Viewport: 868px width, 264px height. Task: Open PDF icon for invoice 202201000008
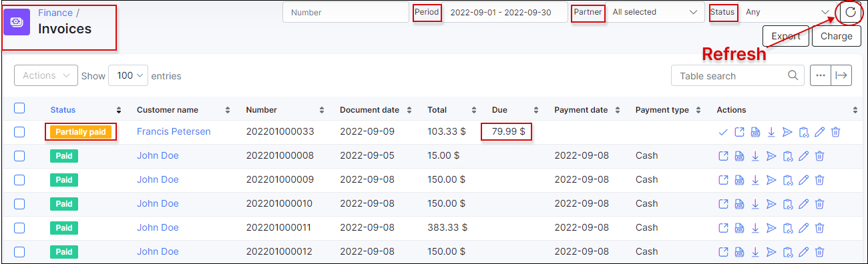point(739,156)
